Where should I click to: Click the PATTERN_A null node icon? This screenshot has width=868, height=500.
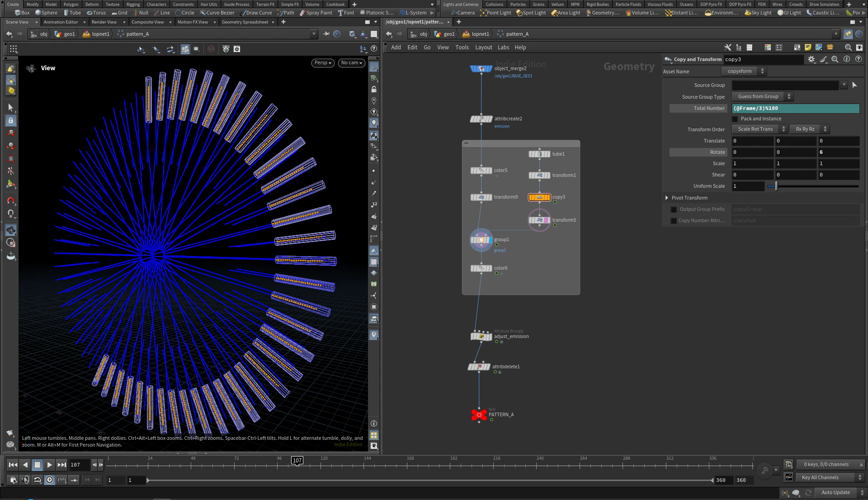coord(479,414)
